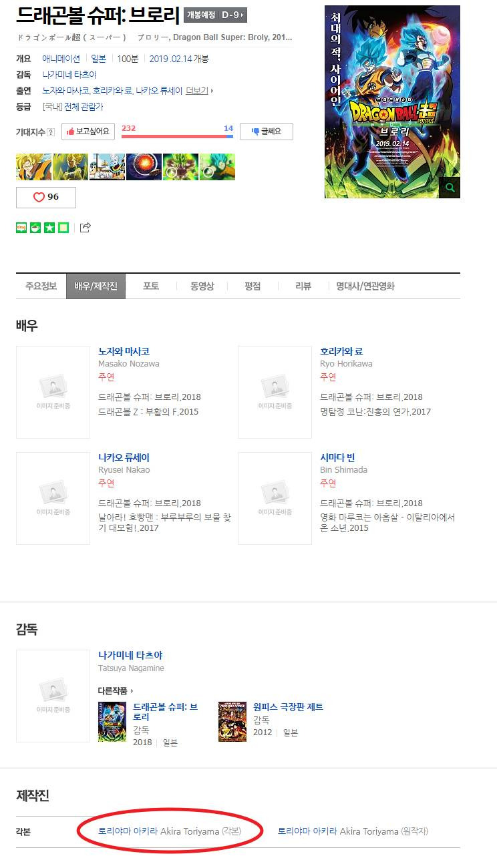The height and width of the screenshot is (868, 497).
Task: Open the Broly video thumbnail with play icon
Action: pos(180,167)
